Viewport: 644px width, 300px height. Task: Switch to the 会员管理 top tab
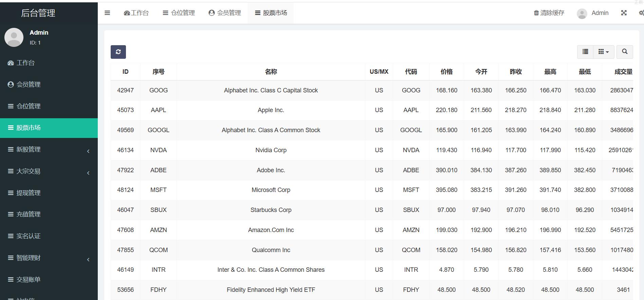pos(225,13)
